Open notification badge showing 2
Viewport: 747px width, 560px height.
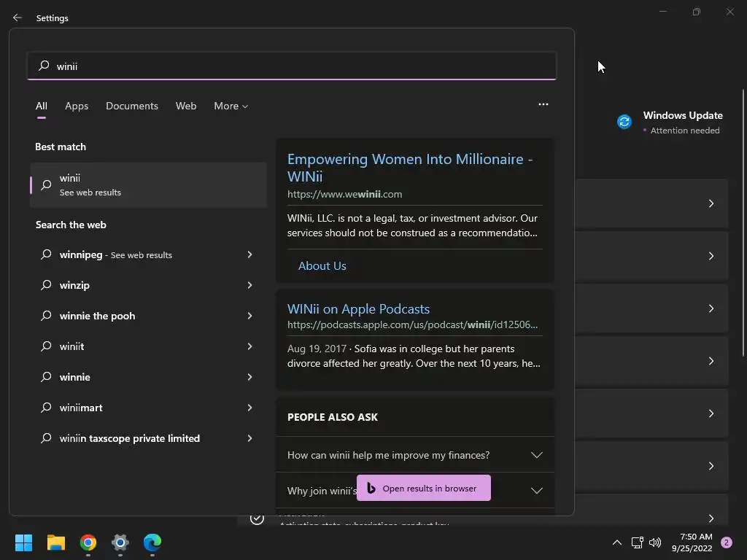[x=727, y=542]
